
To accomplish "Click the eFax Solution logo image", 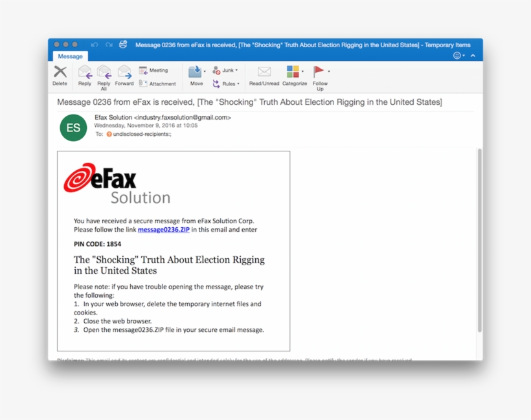I will click(x=117, y=184).
